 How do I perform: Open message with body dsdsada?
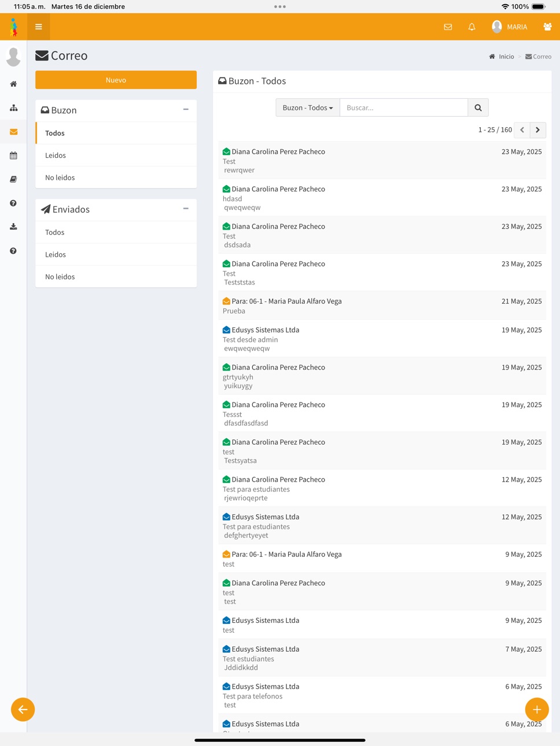pos(382,235)
